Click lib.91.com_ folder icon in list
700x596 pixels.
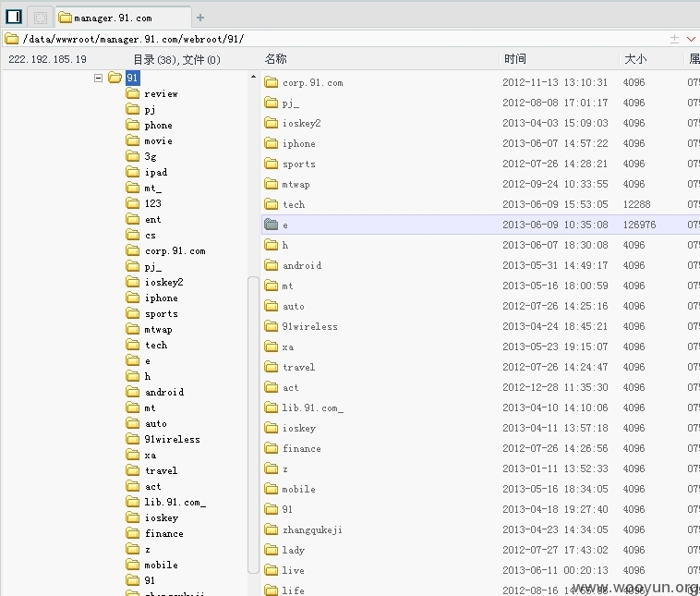coord(271,407)
